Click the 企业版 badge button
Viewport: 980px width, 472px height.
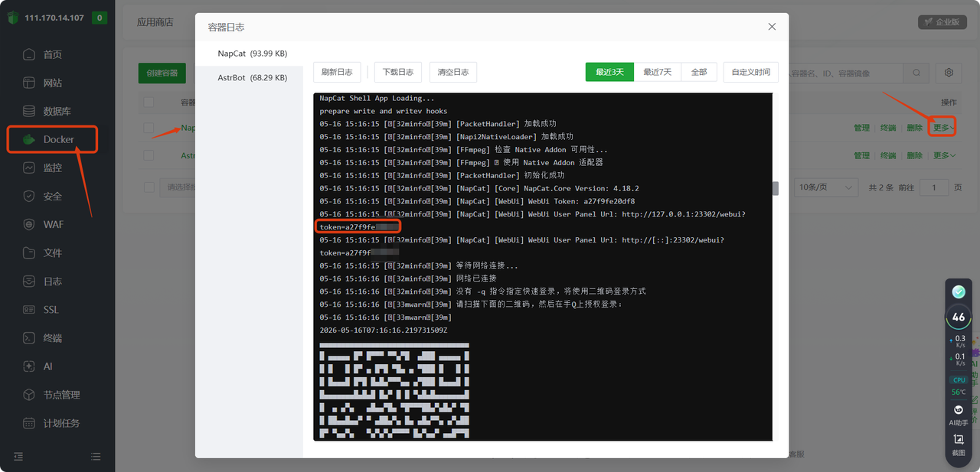(x=942, y=22)
